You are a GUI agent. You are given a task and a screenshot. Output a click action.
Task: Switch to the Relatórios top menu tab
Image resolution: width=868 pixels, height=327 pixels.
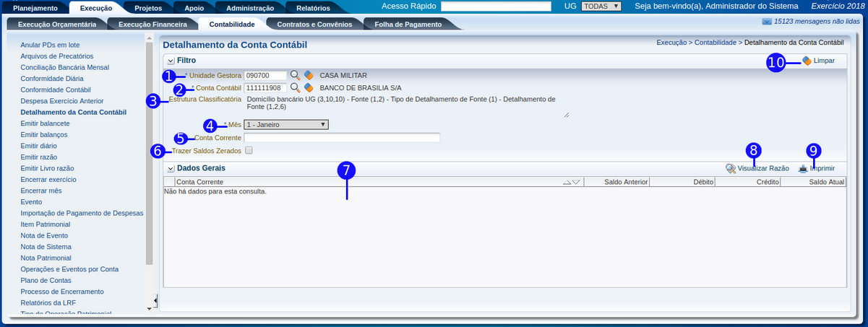click(x=313, y=8)
